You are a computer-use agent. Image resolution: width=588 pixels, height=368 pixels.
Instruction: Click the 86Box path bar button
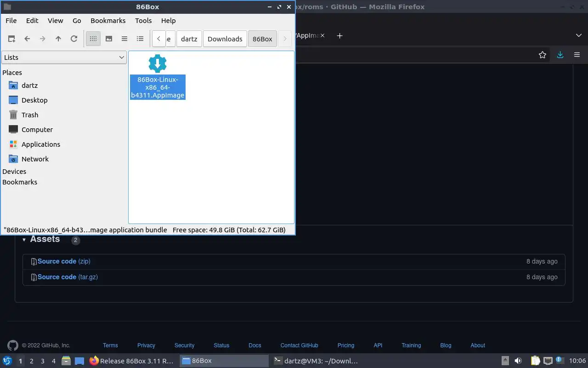click(x=263, y=39)
